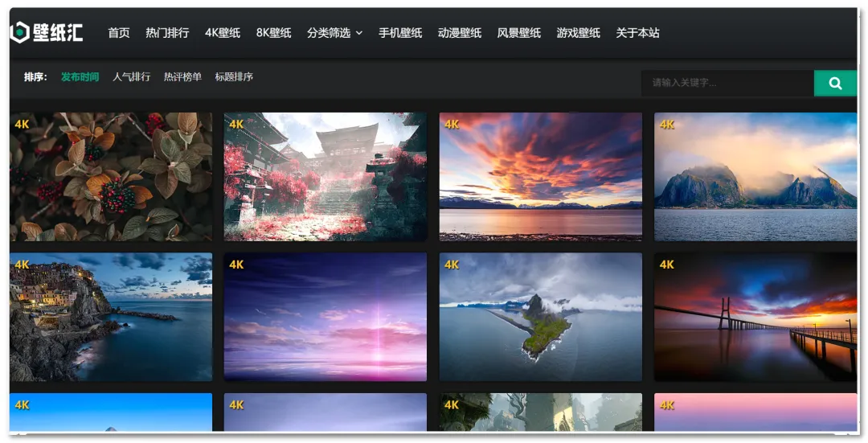Sort wallpapers by 发布时间
The width and height of the screenshot is (868, 443).
(x=80, y=77)
